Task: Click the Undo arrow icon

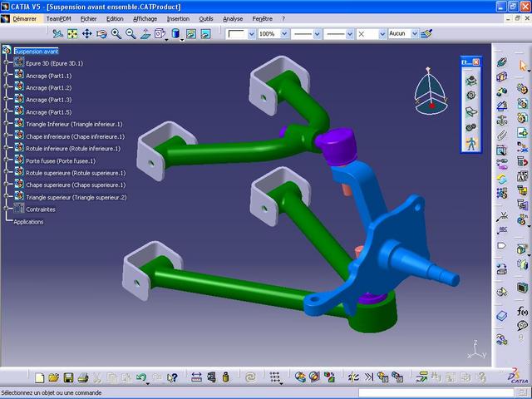Action: pyautogui.click(x=140, y=377)
